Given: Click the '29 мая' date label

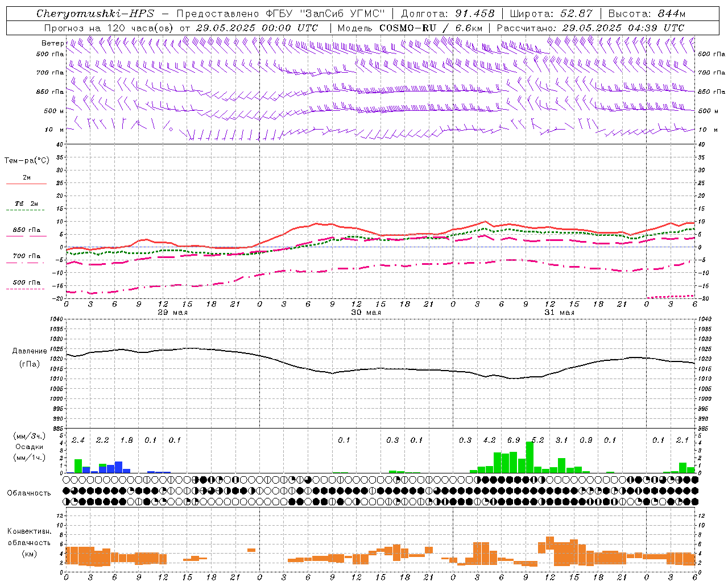Looking at the screenshot, I should (x=172, y=313).
